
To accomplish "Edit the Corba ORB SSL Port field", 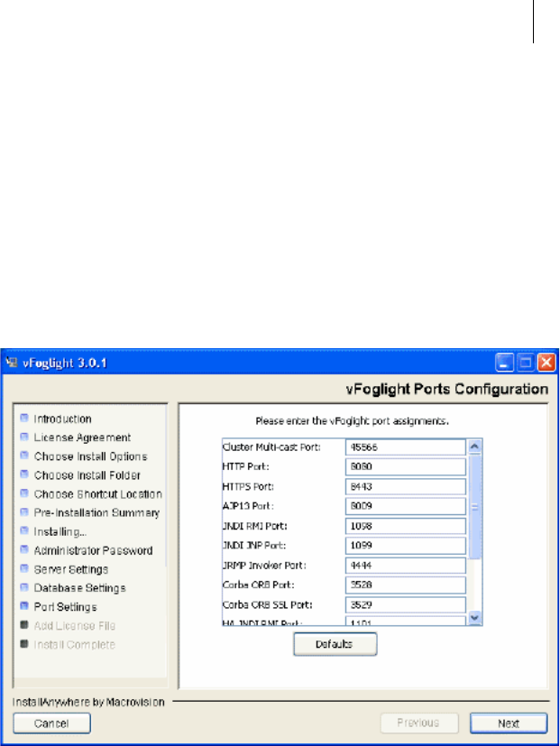I will click(x=406, y=605).
